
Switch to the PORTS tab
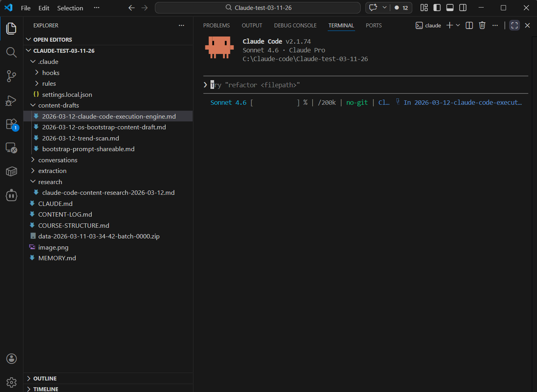pos(374,25)
